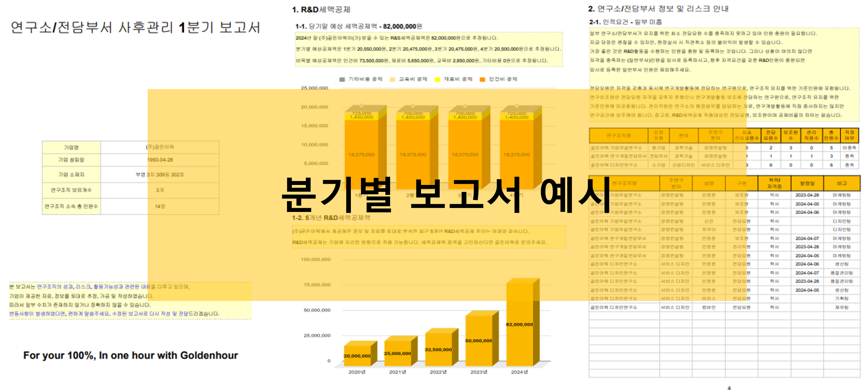Click the orange 인건비 공제 legend swatch
Screen dimensions: 868x390
(482, 79)
